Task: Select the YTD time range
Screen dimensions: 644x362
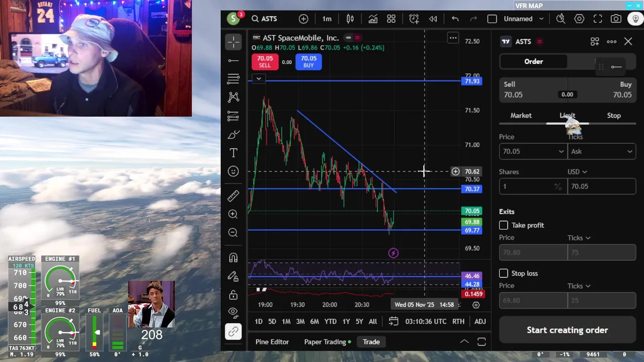Action: [x=330, y=321]
